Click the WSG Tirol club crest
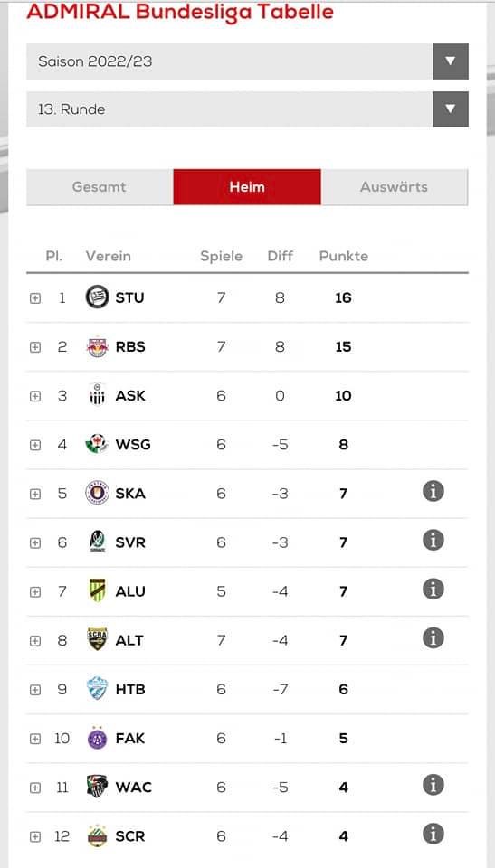Viewport: 495px width, 868px height. pyautogui.click(x=98, y=444)
